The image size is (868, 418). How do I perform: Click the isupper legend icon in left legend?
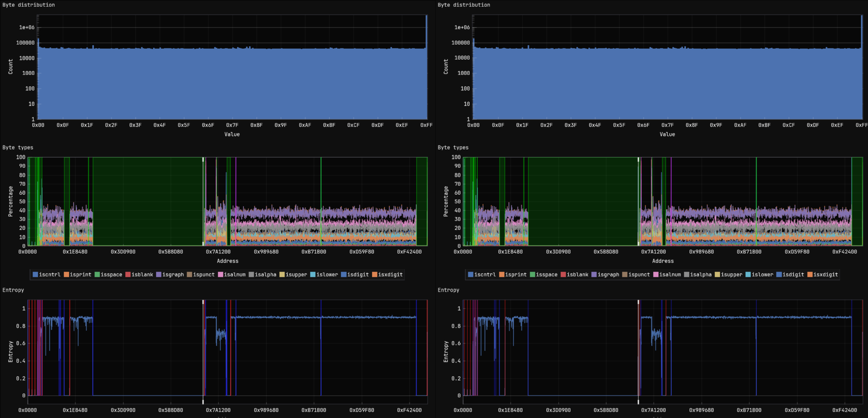pos(282,275)
